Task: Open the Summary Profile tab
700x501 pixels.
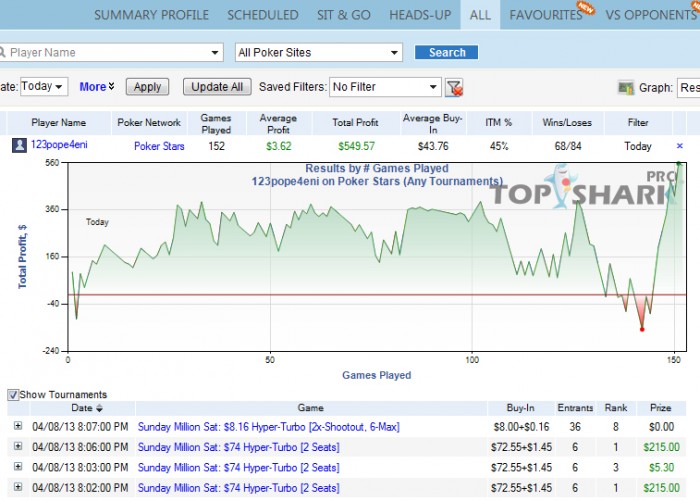Action: [151, 15]
